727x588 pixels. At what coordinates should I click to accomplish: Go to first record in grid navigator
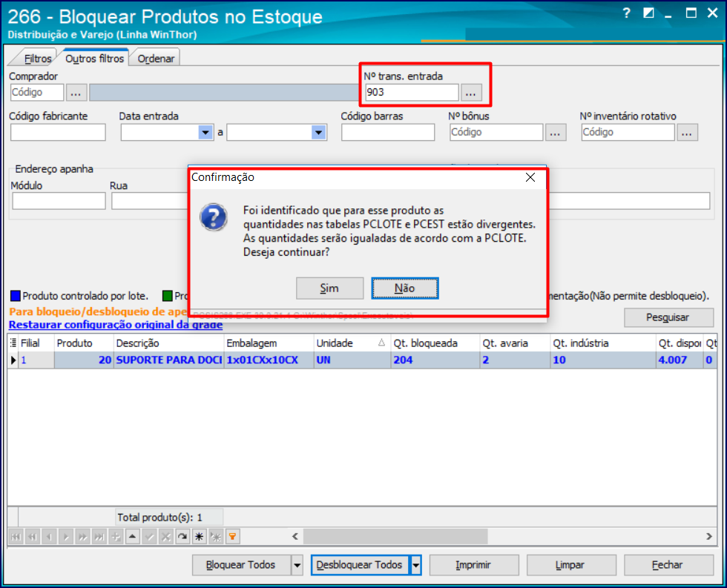(16, 537)
